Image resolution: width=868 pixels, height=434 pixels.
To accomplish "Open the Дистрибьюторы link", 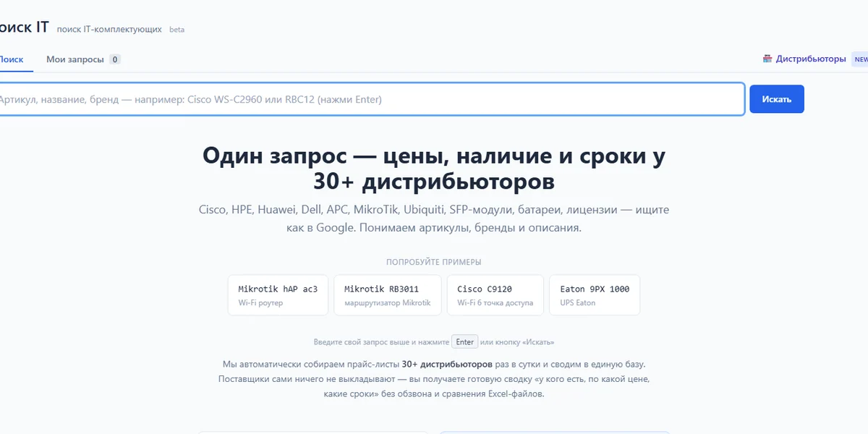I will click(x=811, y=59).
